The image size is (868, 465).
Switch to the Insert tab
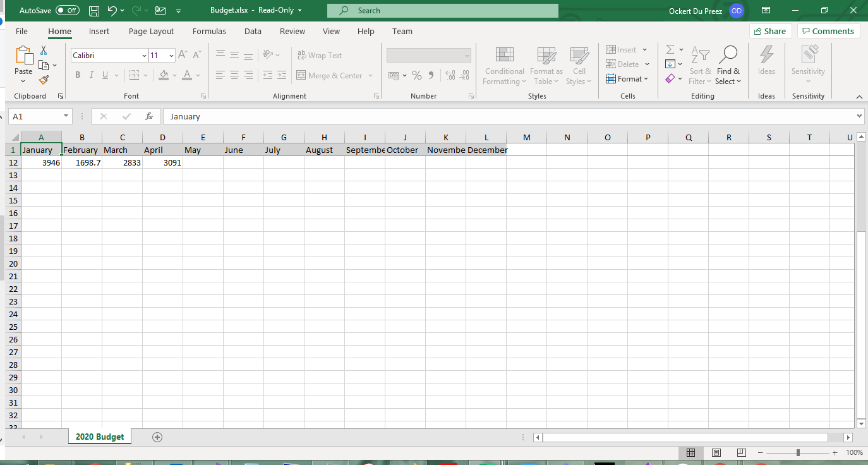[x=99, y=31]
